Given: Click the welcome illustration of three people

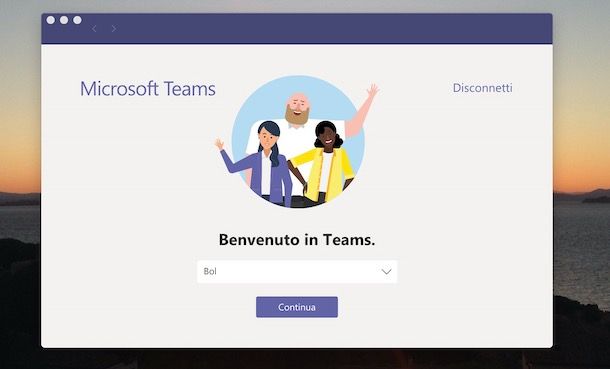Looking at the screenshot, I should pyautogui.click(x=297, y=142).
